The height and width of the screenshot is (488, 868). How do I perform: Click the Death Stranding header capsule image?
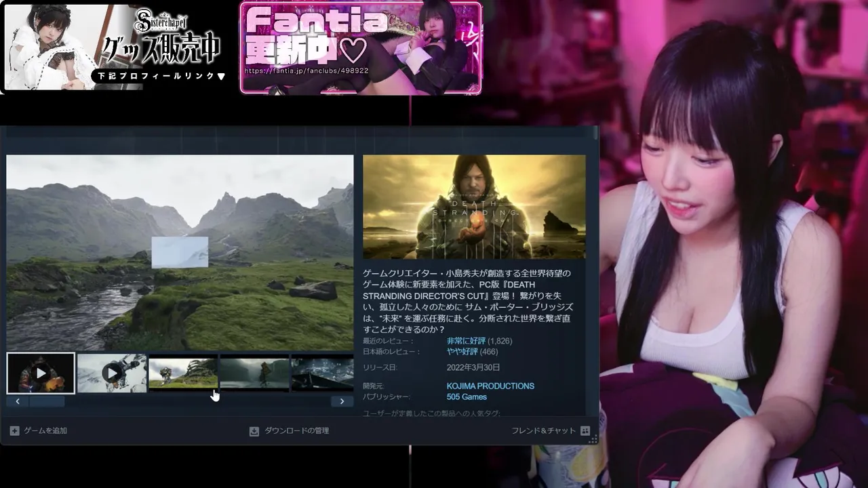point(474,207)
